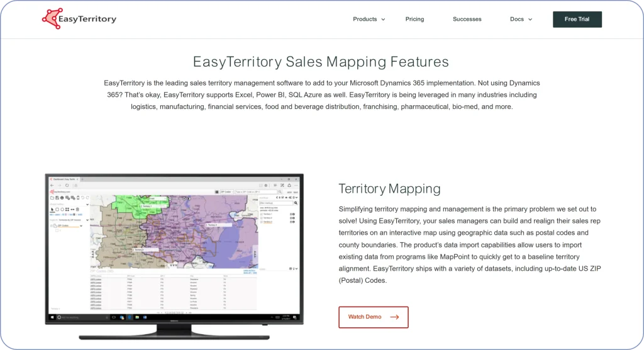The width and height of the screenshot is (644, 350).
Task: Toggle the Territory 1 checkbox in markup panel
Action: pos(262,214)
